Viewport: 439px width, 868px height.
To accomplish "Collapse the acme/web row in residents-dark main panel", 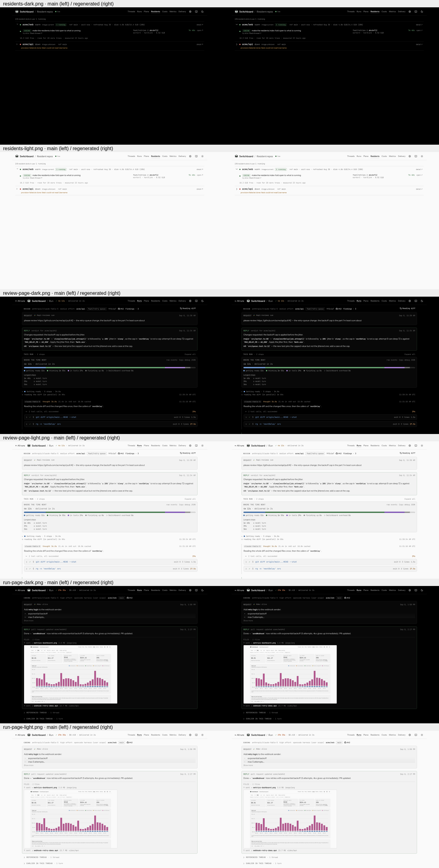I will [17, 24].
